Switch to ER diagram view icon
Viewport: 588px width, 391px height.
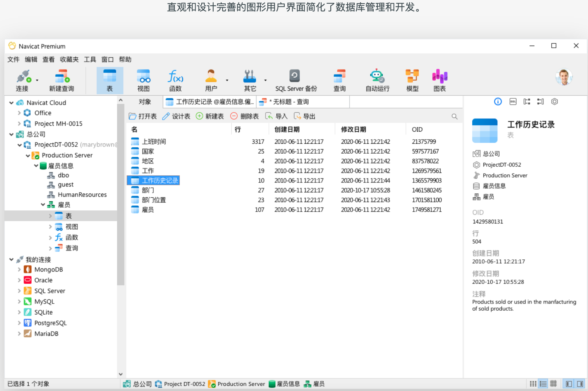tap(554, 384)
